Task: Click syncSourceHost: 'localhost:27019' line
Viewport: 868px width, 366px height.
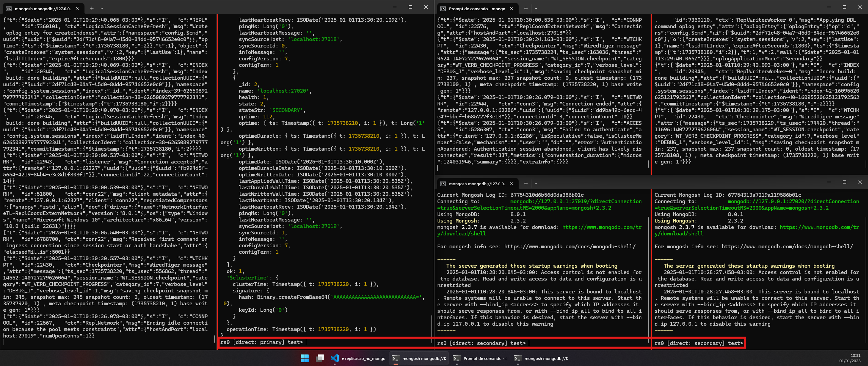Action: click(x=290, y=226)
